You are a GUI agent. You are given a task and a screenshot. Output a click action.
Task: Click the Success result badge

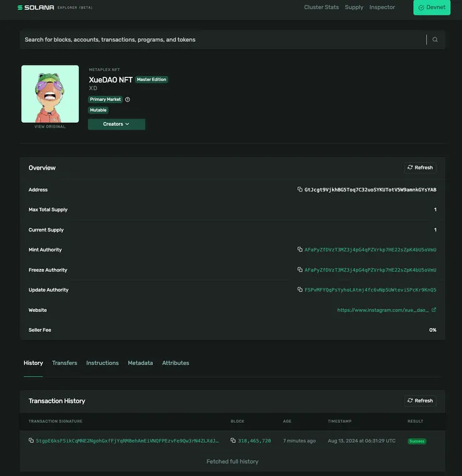click(417, 441)
